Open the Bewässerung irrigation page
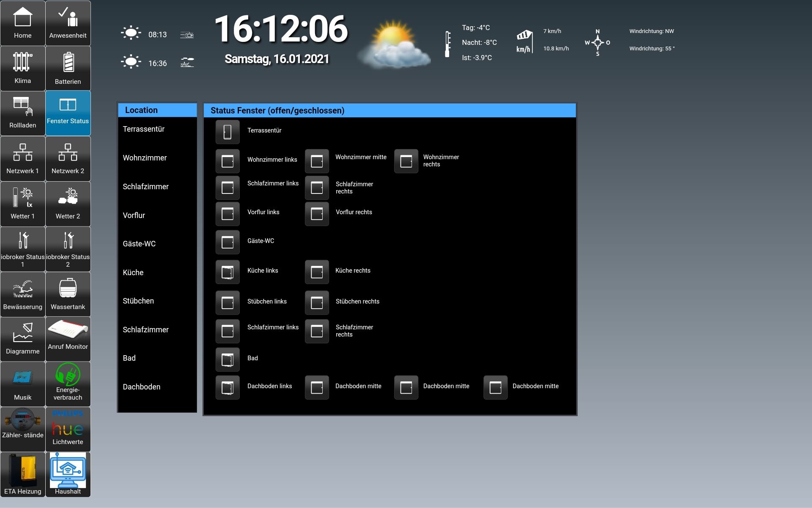 point(22,294)
